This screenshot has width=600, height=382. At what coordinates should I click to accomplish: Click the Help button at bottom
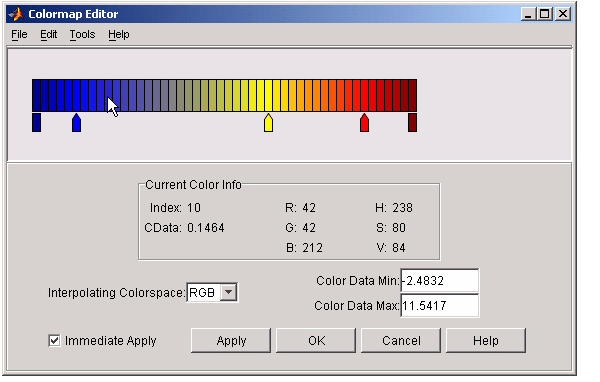coord(486,340)
